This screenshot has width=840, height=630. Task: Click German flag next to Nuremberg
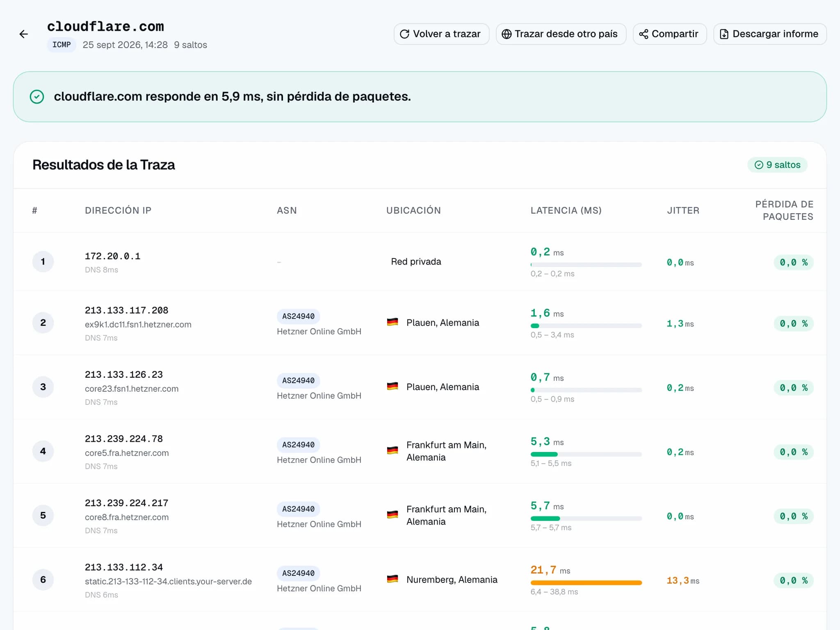click(393, 579)
